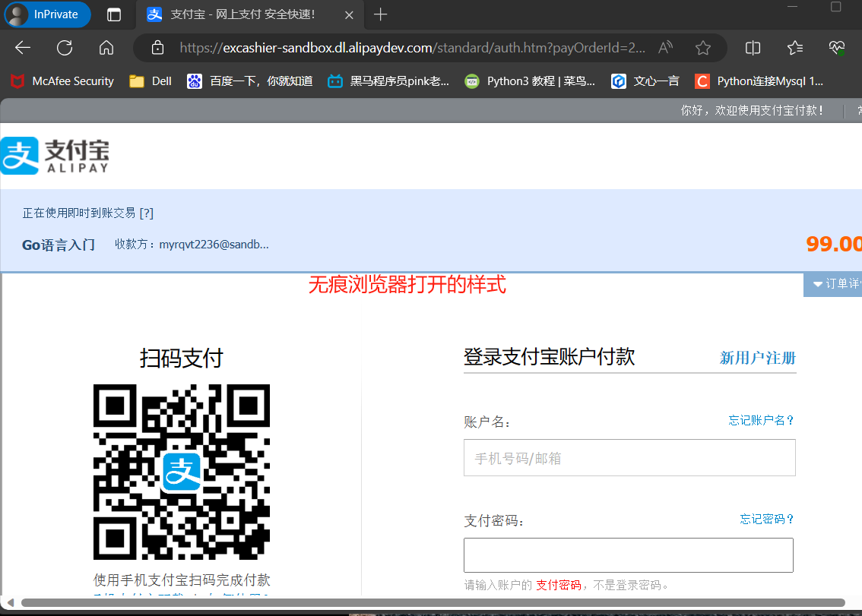This screenshot has height=616, width=862.
Task: Click the Alipay QR code
Action: (x=182, y=472)
